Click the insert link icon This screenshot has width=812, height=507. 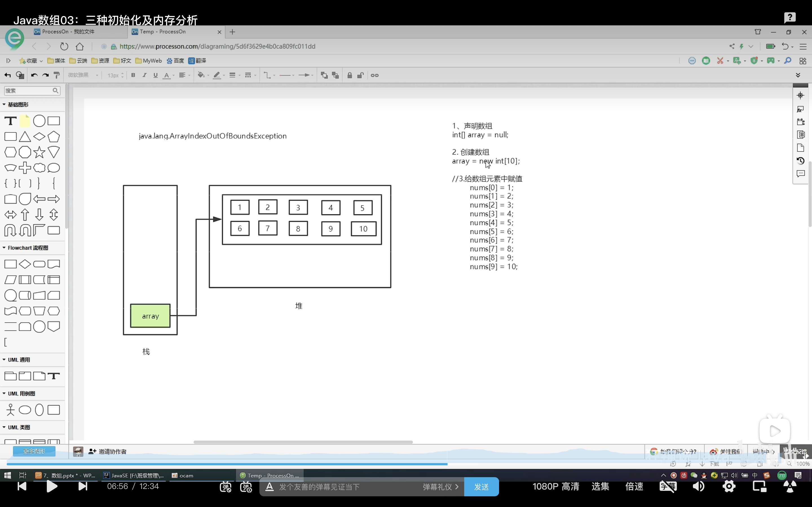point(374,75)
